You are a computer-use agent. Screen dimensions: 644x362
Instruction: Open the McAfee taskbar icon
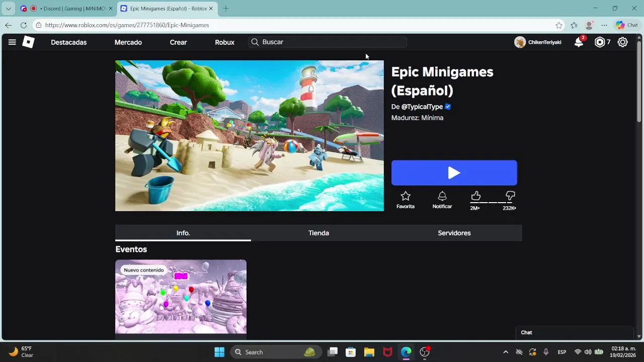[x=387, y=352]
